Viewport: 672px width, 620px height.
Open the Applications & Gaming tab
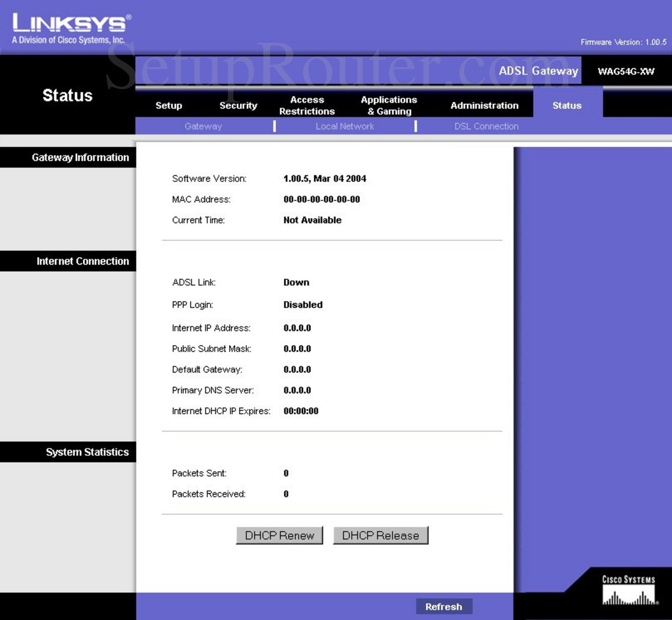click(389, 105)
